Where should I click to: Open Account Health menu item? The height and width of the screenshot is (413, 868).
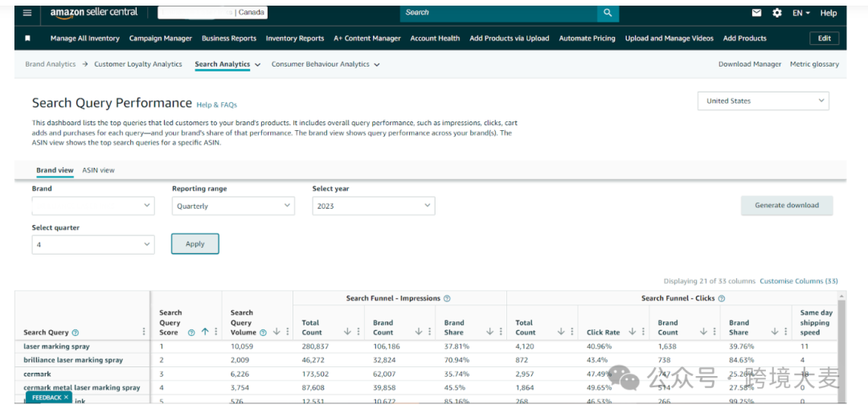(435, 39)
